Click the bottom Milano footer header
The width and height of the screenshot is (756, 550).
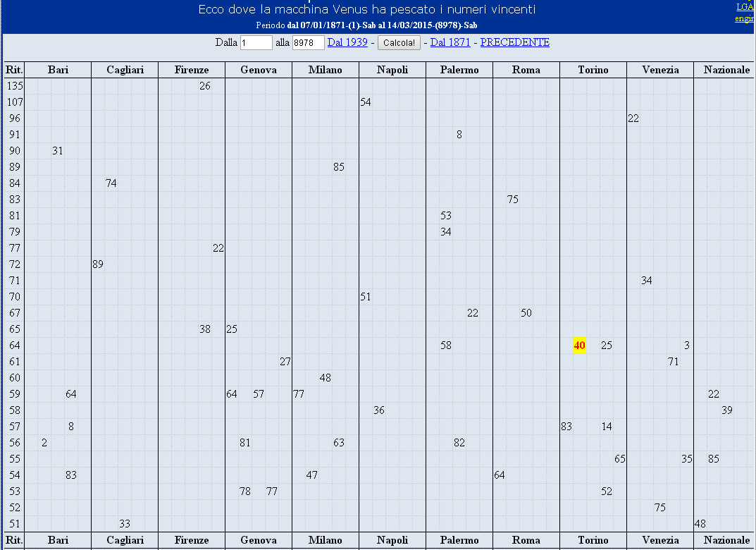tap(326, 540)
